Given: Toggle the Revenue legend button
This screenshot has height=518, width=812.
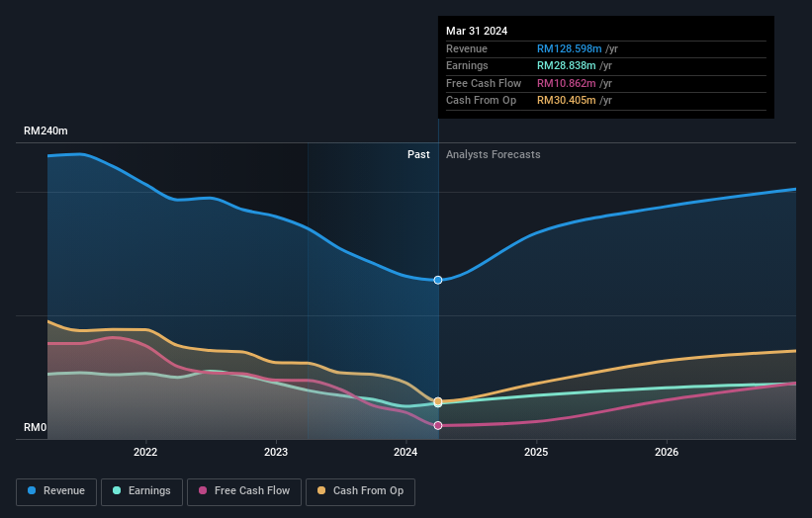Looking at the screenshot, I should (x=56, y=491).
